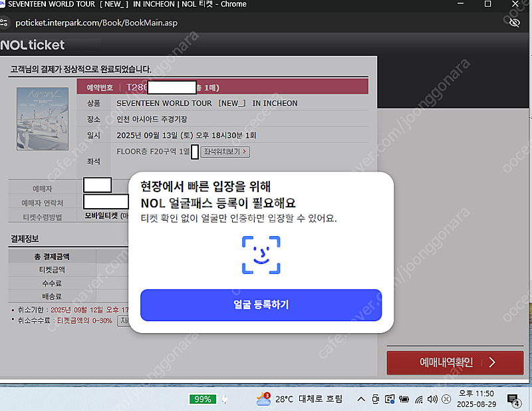Open the notification center icon

513,400
